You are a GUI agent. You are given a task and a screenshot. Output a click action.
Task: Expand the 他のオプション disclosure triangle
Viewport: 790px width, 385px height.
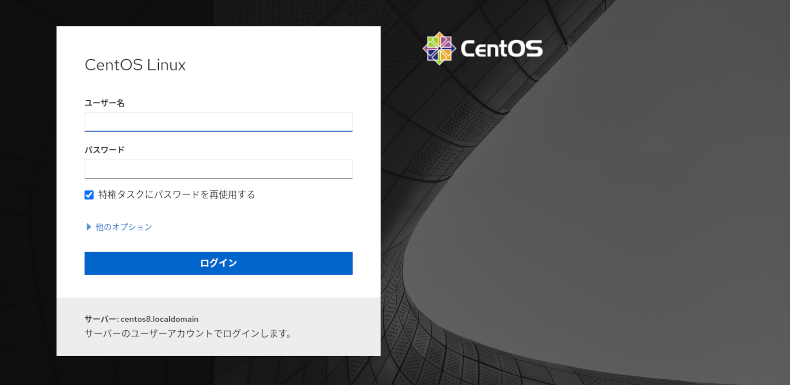(x=89, y=227)
